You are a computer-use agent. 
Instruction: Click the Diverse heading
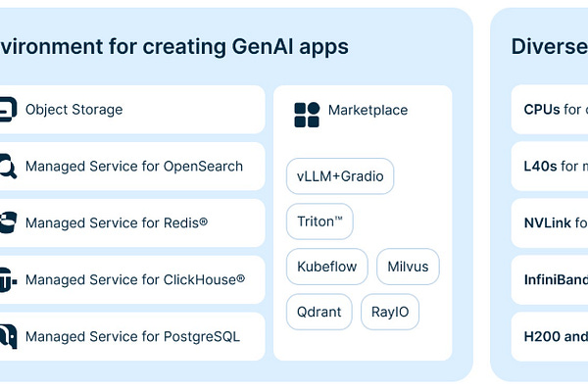550,47
